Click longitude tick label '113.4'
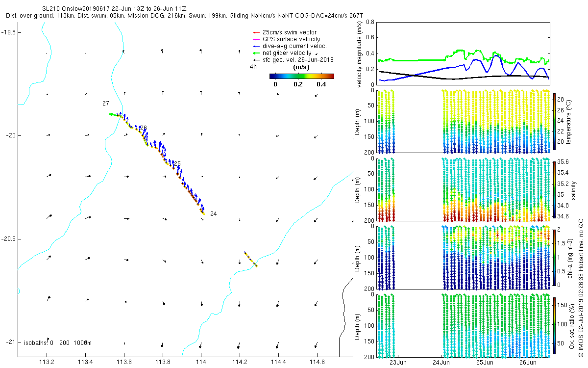 pos(85,363)
